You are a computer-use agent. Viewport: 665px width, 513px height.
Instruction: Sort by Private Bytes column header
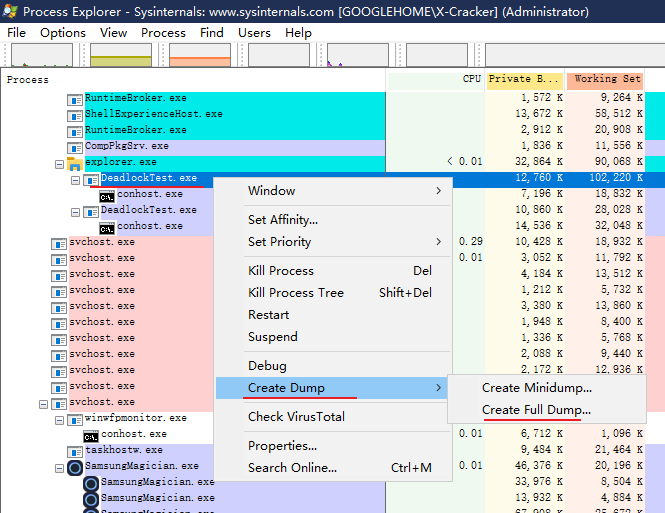pyautogui.click(x=524, y=80)
